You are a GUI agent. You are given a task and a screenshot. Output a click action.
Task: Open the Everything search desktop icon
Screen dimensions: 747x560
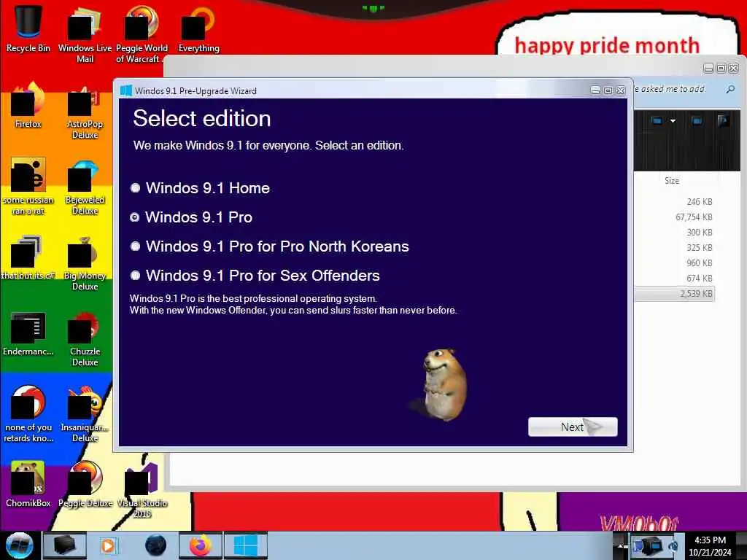198,28
